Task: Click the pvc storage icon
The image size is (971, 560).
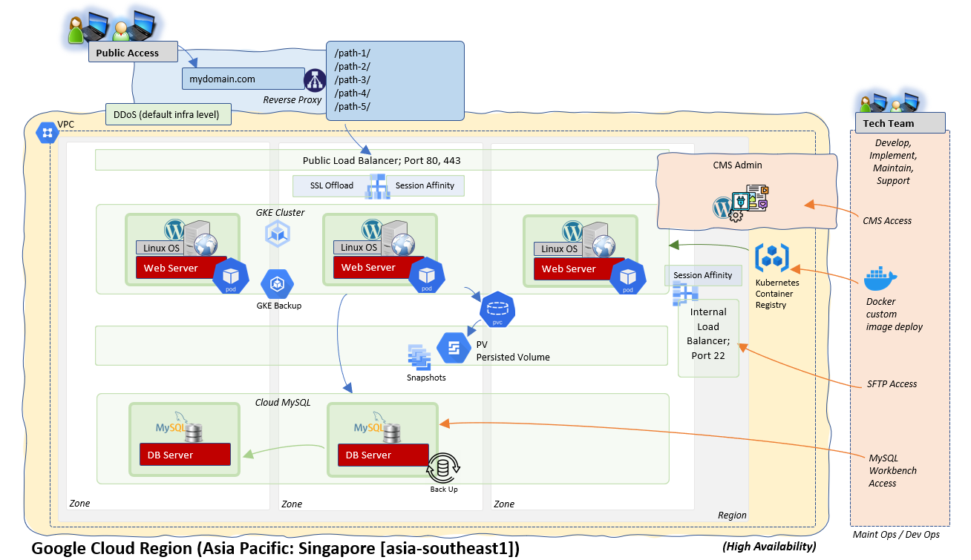Action: [x=497, y=309]
